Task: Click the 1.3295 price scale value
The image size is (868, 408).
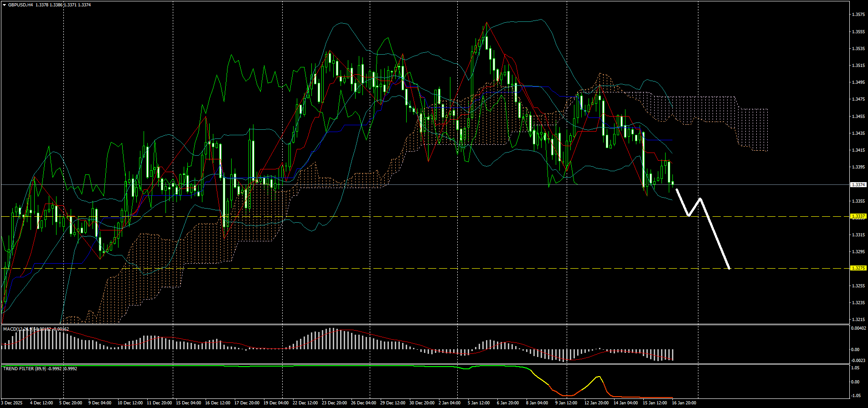Action: (x=858, y=252)
